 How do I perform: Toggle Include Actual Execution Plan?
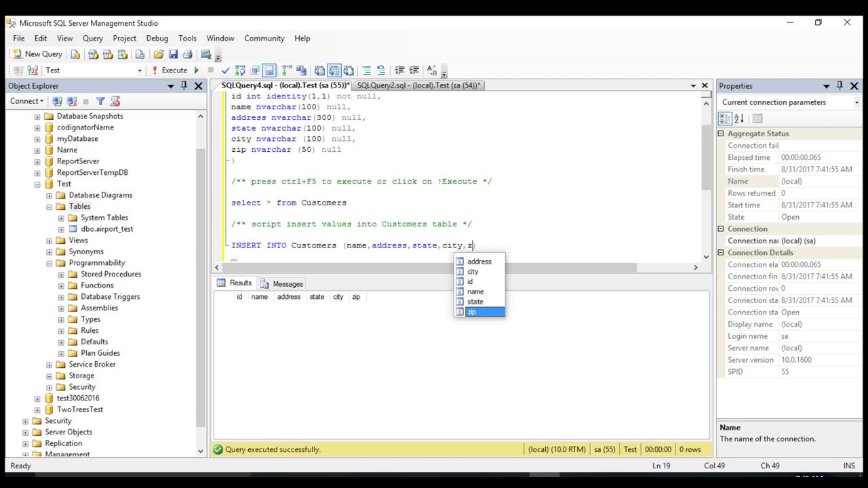click(x=287, y=70)
